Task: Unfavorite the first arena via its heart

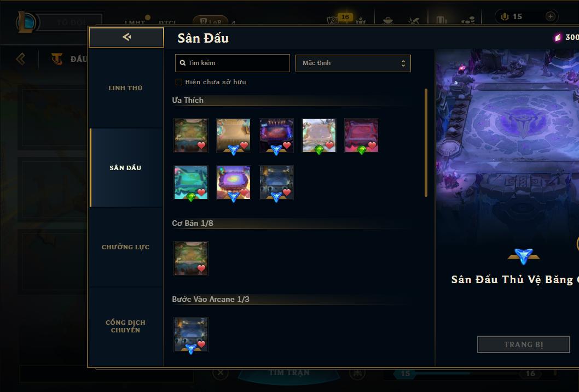Action: pyautogui.click(x=201, y=145)
